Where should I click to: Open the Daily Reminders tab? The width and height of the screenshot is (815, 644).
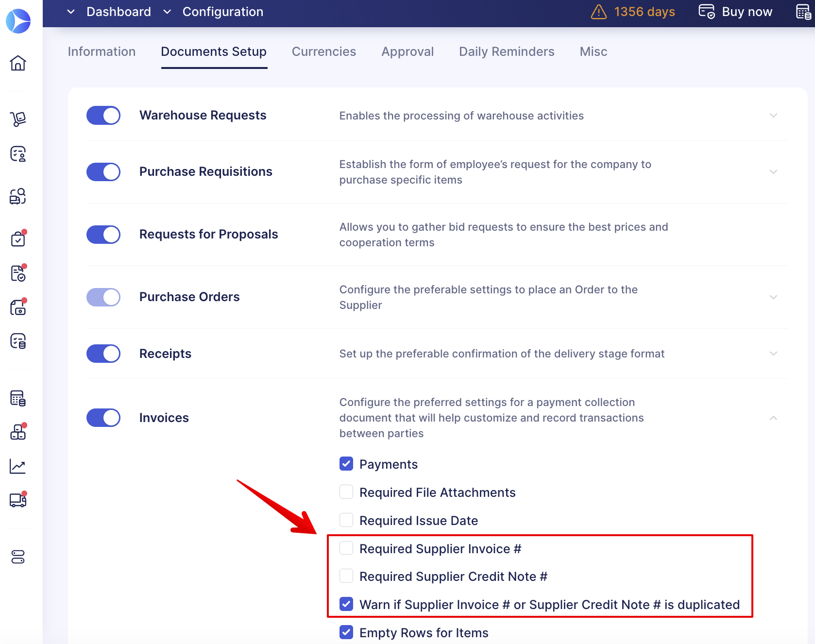coord(507,51)
